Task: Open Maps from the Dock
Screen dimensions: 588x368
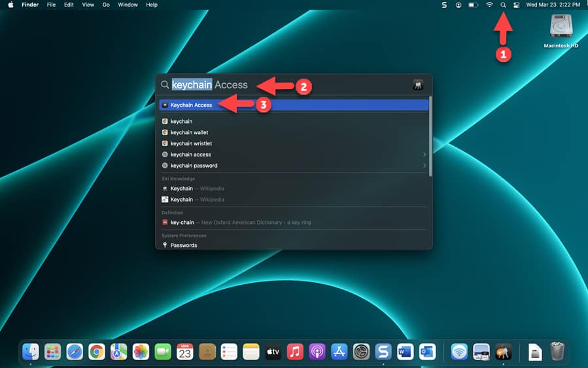Action: [118, 352]
